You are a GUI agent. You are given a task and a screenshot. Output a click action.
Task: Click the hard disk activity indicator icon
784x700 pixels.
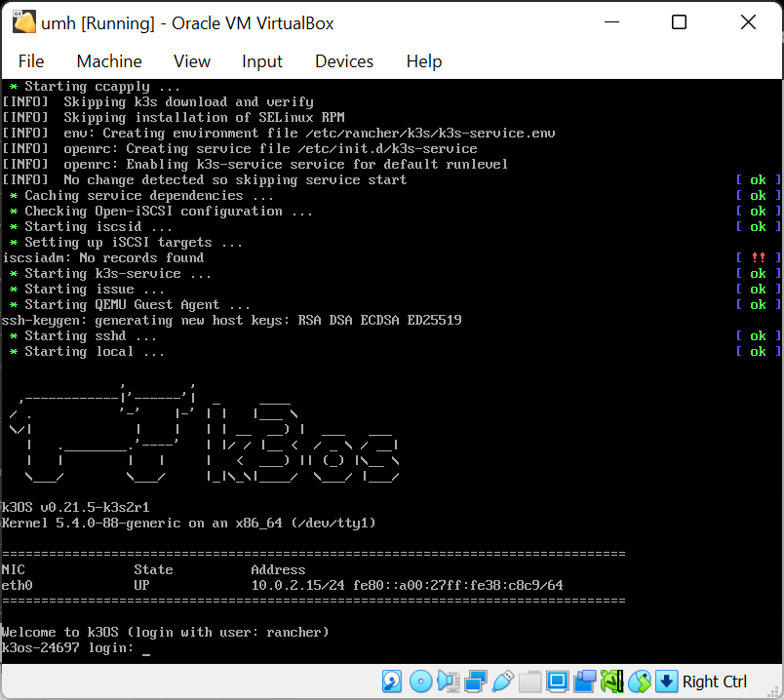[392, 681]
